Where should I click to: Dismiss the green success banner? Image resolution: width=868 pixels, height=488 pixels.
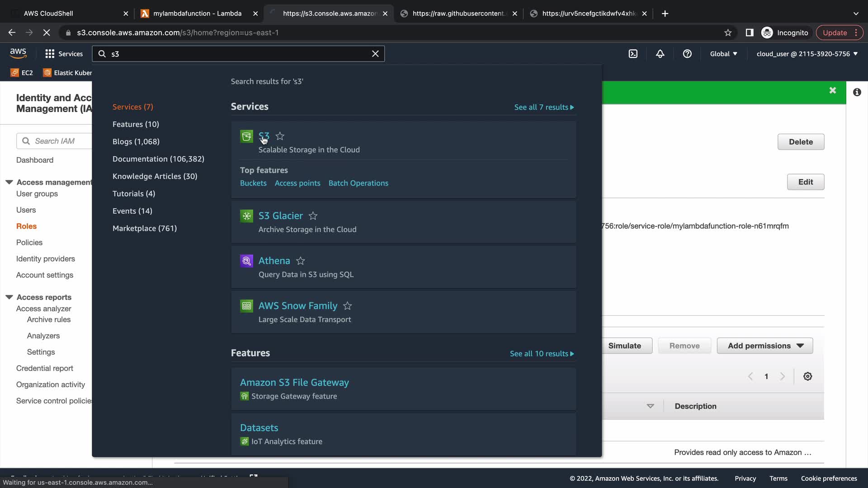pos(832,90)
